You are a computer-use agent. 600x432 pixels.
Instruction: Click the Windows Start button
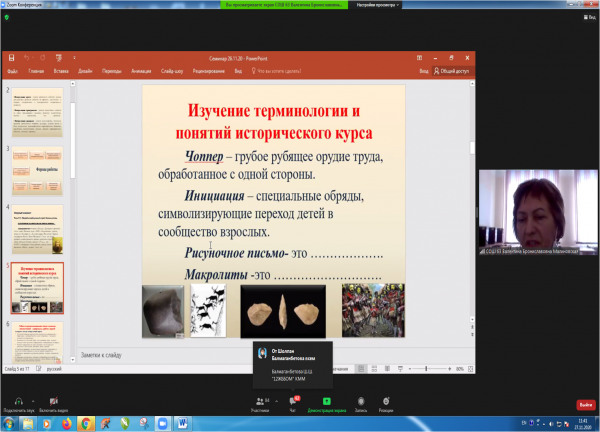pos(10,424)
